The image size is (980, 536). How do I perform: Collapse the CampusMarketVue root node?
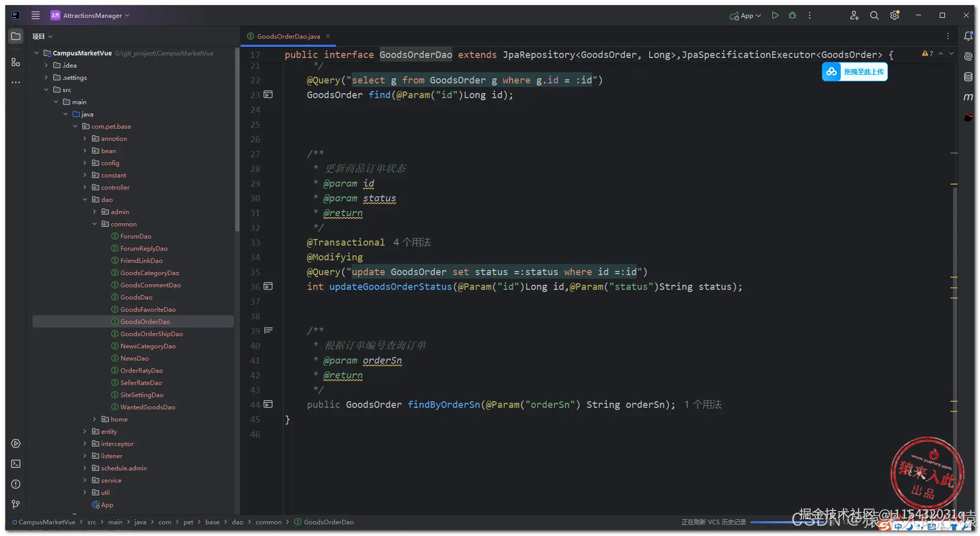[37, 53]
